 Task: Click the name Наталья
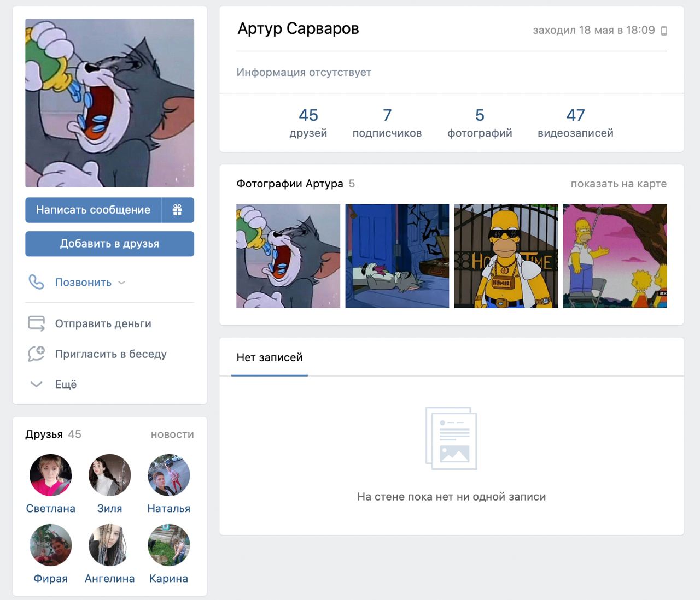[168, 508]
